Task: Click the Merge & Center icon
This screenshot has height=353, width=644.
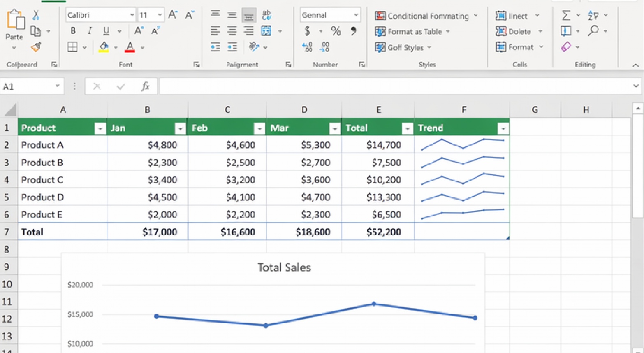Action: (266, 31)
